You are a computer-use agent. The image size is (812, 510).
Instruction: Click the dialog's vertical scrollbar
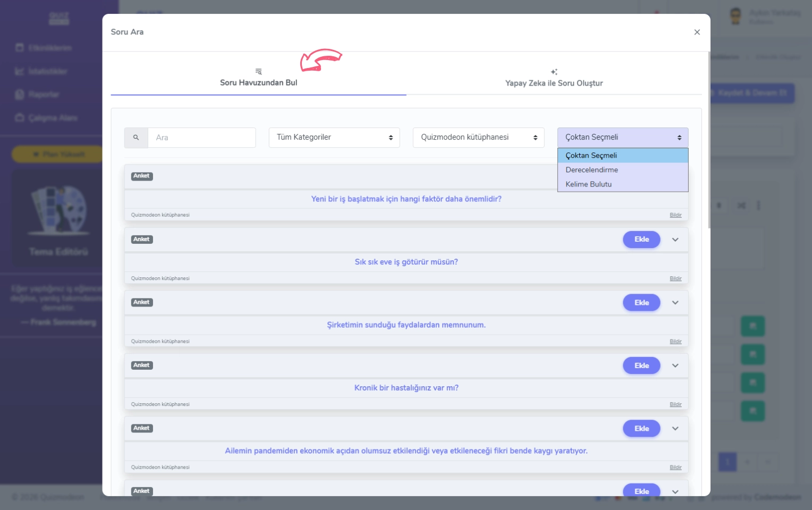709,140
